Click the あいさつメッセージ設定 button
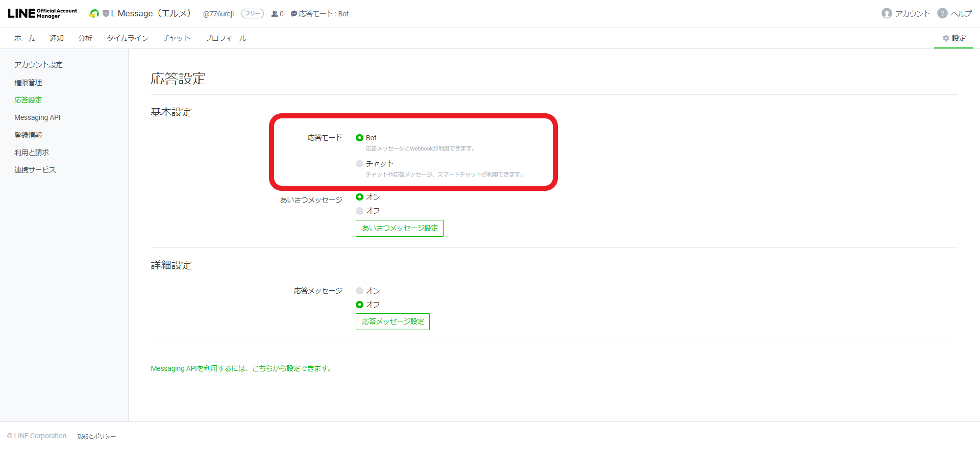The height and width of the screenshot is (449, 980). (400, 228)
